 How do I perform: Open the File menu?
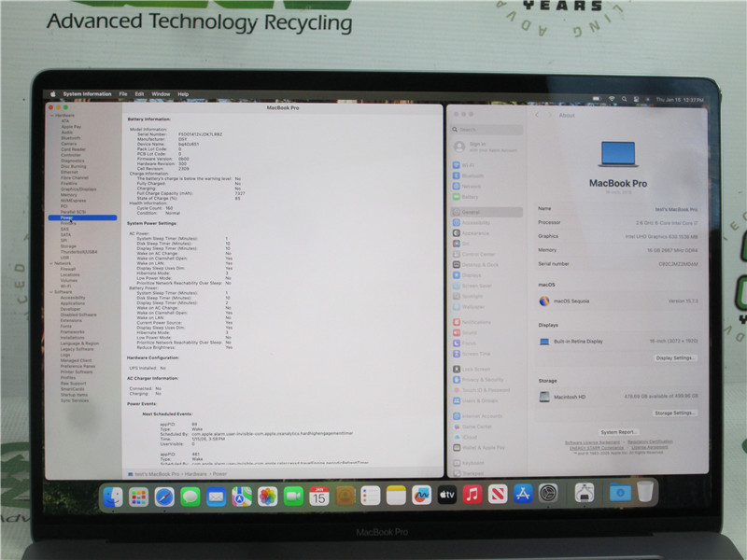click(123, 94)
